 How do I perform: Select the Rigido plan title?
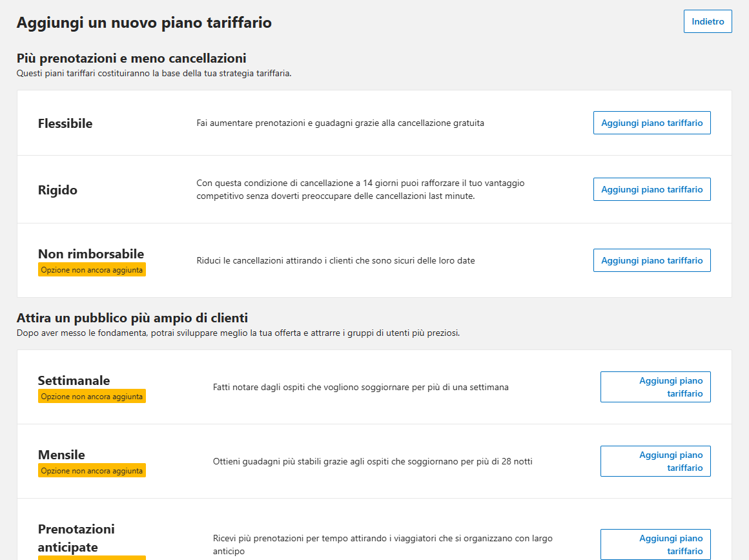pos(57,190)
